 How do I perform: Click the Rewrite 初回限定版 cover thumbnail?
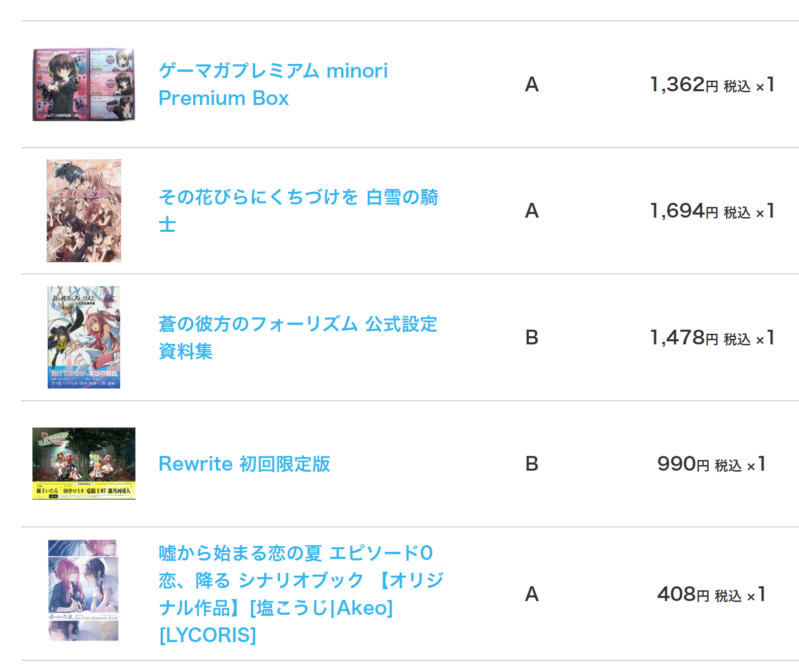point(84,464)
